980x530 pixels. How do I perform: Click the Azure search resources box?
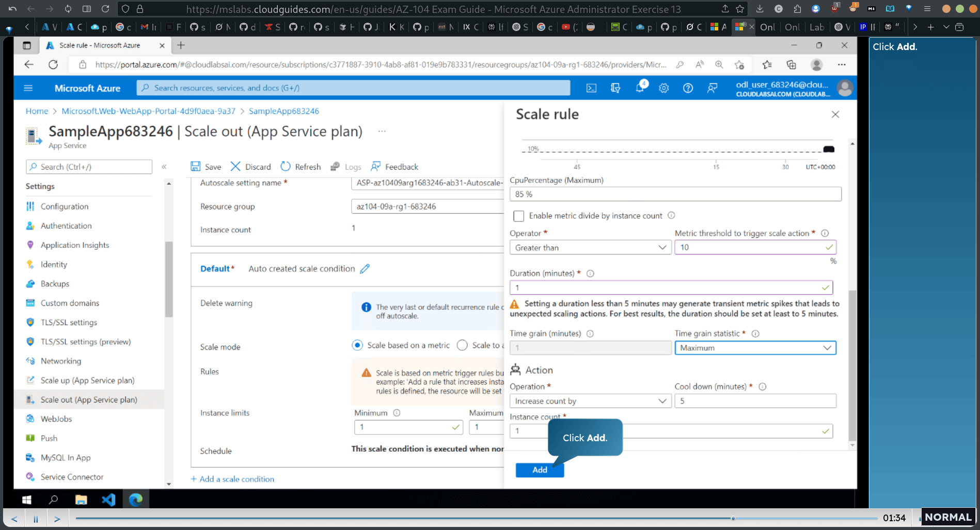pyautogui.click(x=353, y=88)
